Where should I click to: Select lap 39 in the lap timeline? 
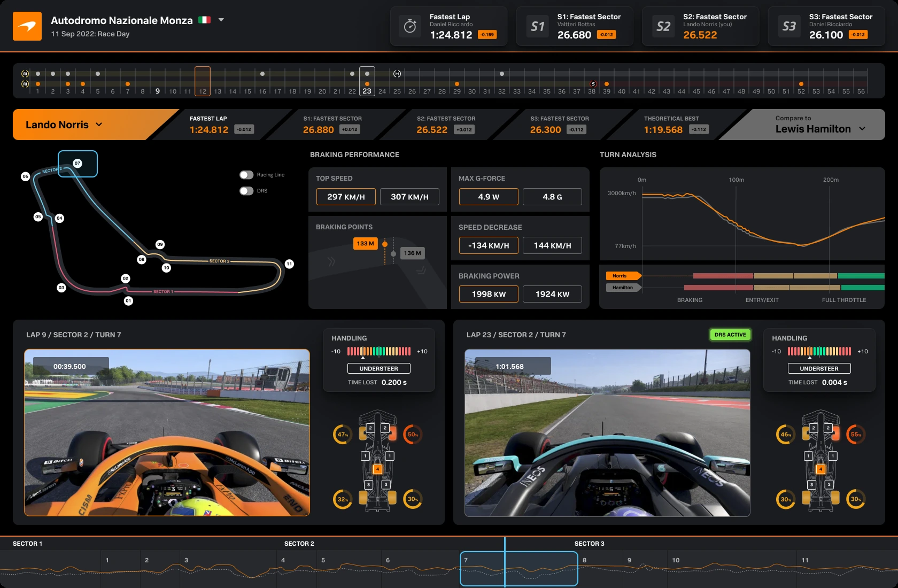pyautogui.click(x=607, y=91)
